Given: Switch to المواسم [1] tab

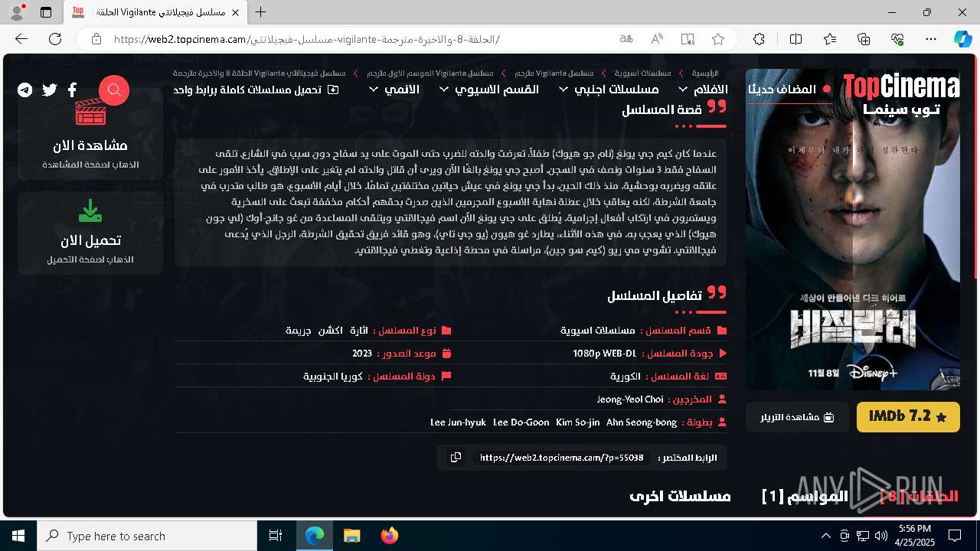Looking at the screenshot, I should pos(805,496).
